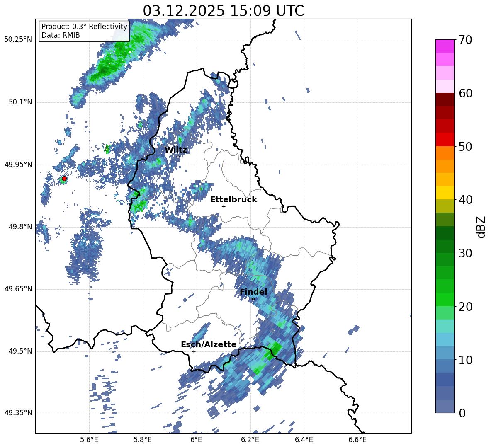Click the bright green colorbar segment at 20
This screenshot has height=448, width=491.
coord(445,299)
